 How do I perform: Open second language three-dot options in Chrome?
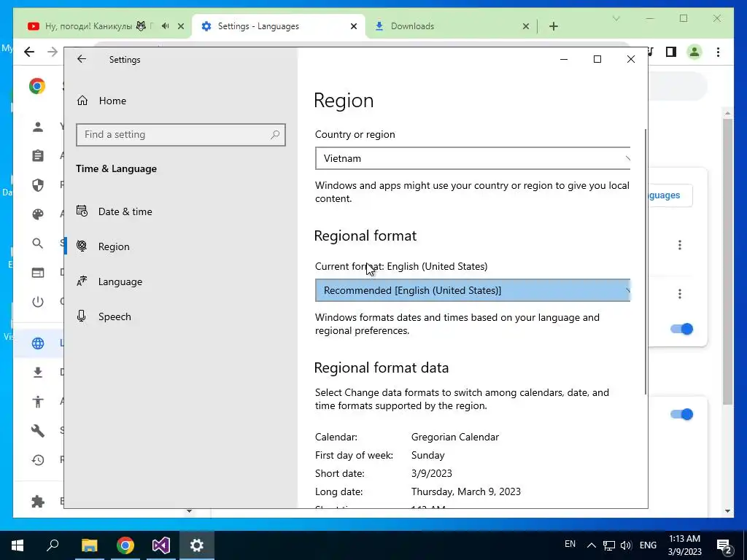coord(680,293)
